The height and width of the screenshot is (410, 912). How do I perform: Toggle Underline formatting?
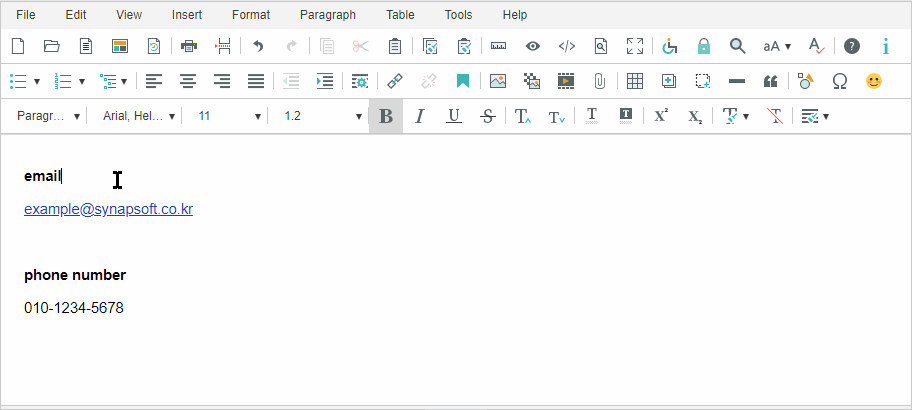454,116
